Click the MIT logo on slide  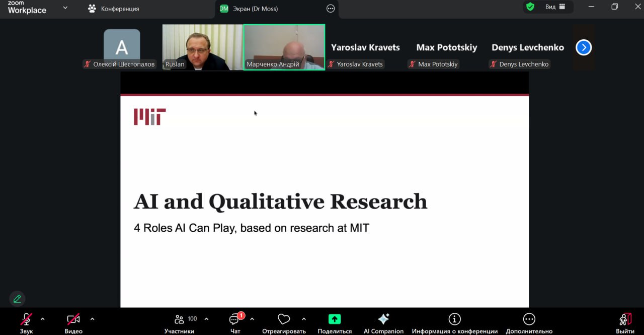tap(150, 116)
